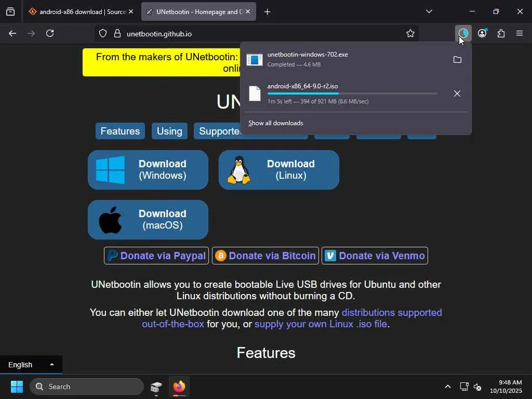
Task: Donate via Bitcoin link
Action: [x=265, y=256]
